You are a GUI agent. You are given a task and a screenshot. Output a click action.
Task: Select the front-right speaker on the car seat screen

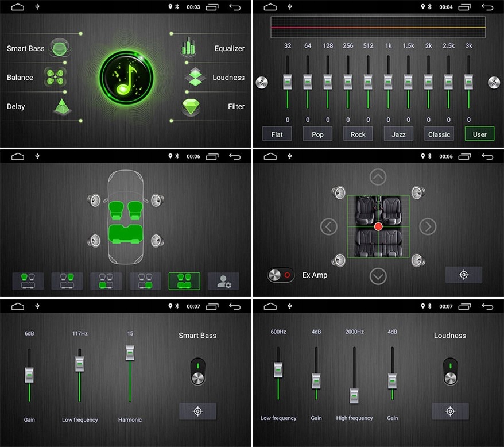coord(157,200)
